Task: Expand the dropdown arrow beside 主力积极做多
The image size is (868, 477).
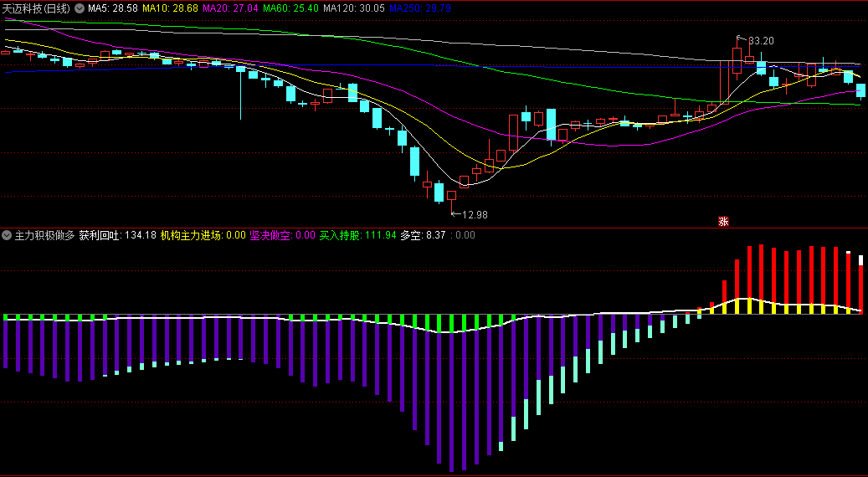Action: click(7, 235)
